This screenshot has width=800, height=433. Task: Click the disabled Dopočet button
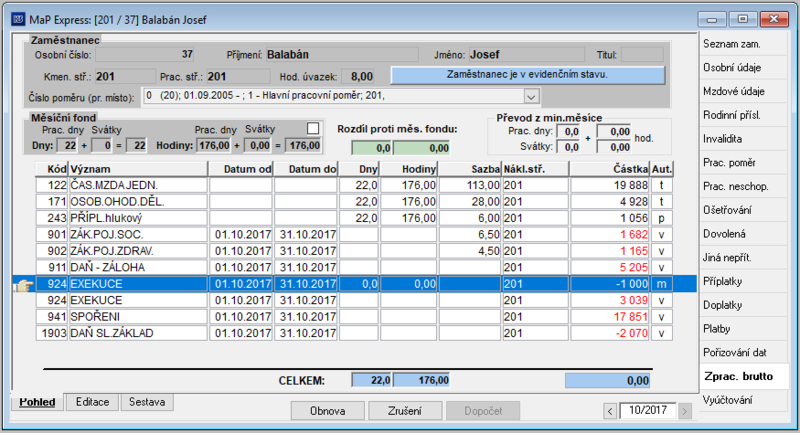click(483, 411)
